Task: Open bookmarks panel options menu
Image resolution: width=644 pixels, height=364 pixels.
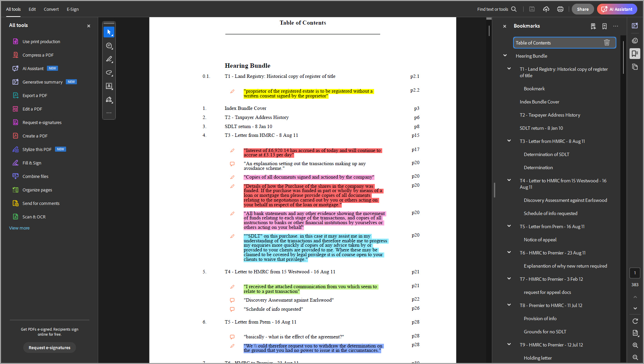Action: pyautogui.click(x=616, y=26)
